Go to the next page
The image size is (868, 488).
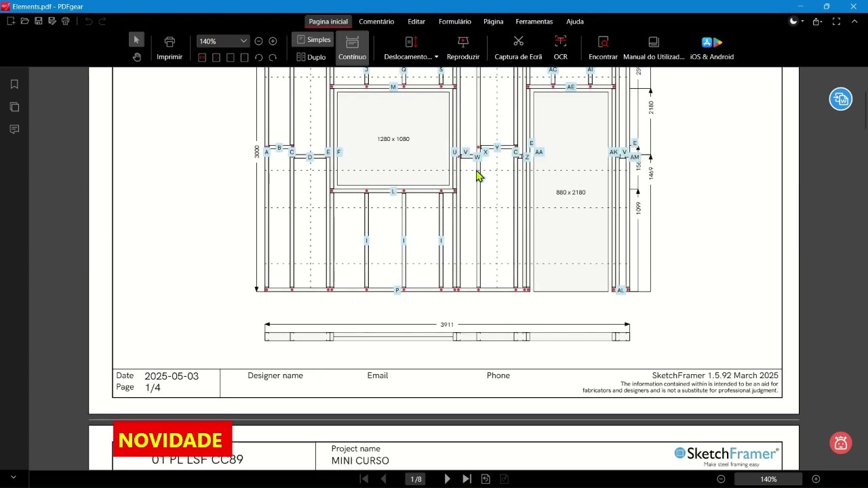pyautogui.click(x=447, y=479)
